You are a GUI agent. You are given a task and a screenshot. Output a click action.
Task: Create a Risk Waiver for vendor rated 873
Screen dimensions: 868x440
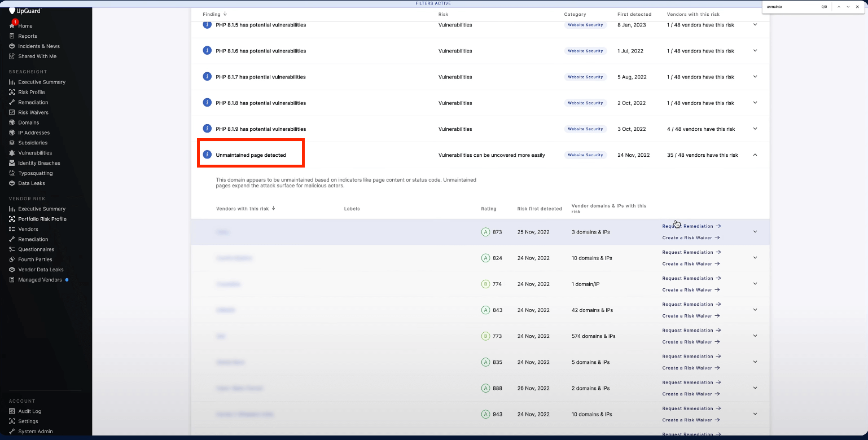point(691,238)
